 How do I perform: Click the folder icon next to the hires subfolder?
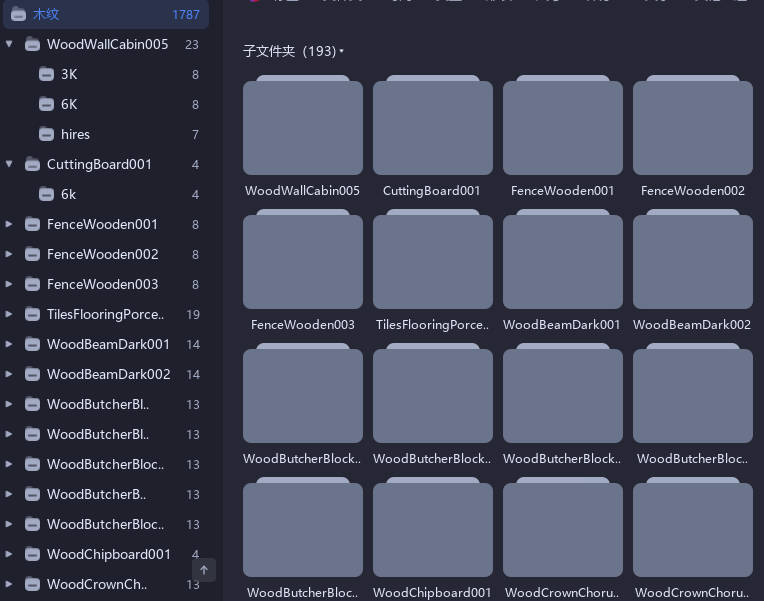point(46,134)
